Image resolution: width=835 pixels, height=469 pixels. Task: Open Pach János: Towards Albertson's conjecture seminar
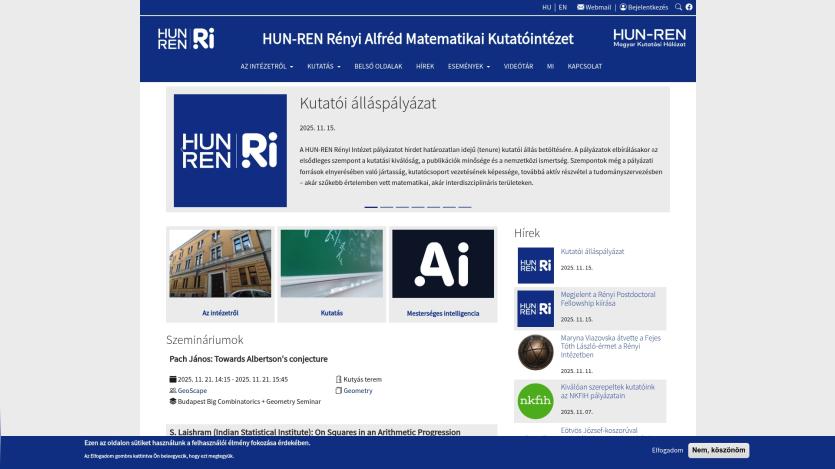(248, 359)
